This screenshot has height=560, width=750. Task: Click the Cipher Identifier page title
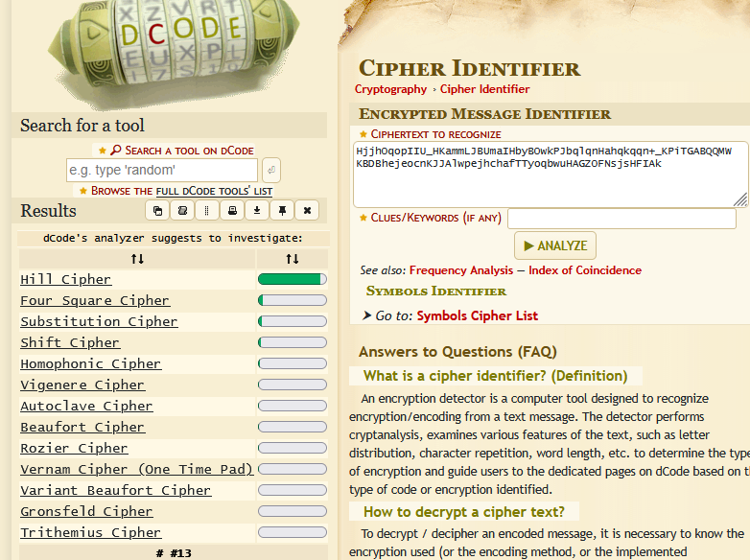(x=470, y=68)
